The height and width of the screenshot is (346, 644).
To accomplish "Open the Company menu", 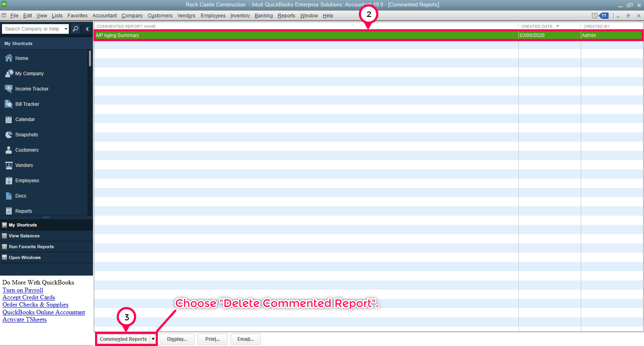I will (132, 16).
